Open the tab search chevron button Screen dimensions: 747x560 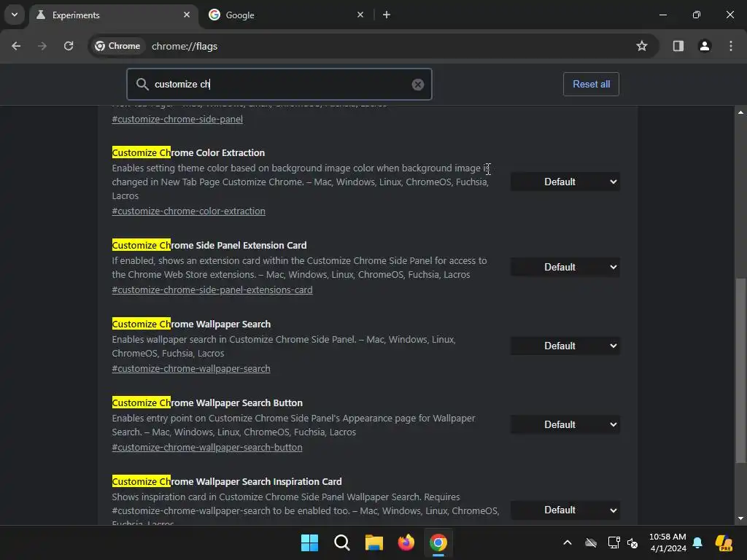(15, 15)
